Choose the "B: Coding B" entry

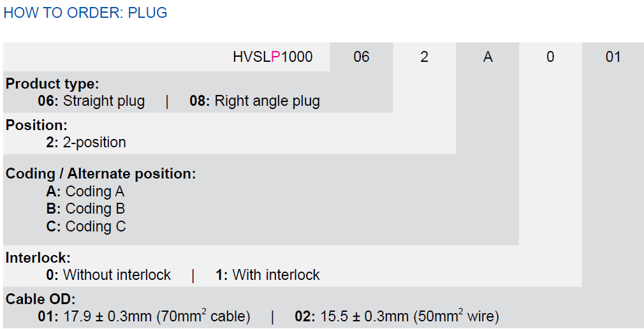click(85, 208)
